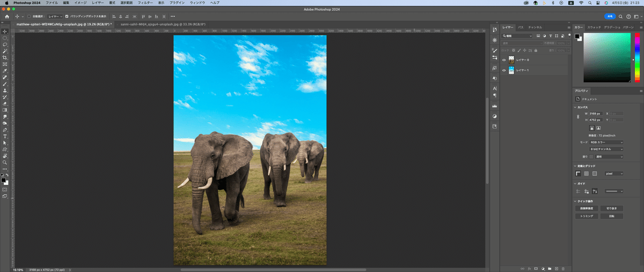Image resolution: width=644 pixels, height=272 pixels.
Task: Toggle visibility of レイヤー 0
Action: [504, 60]
